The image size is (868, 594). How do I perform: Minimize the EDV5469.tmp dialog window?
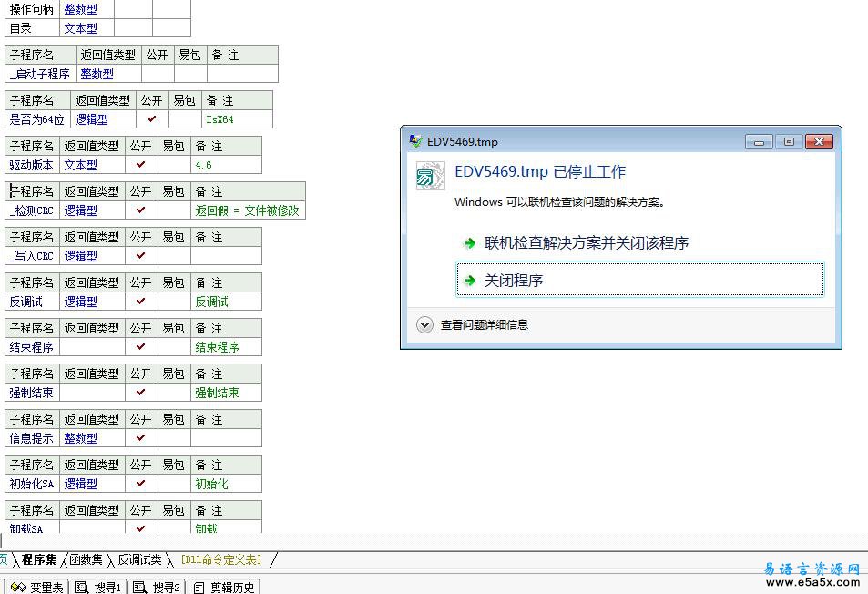click(759, 142)
